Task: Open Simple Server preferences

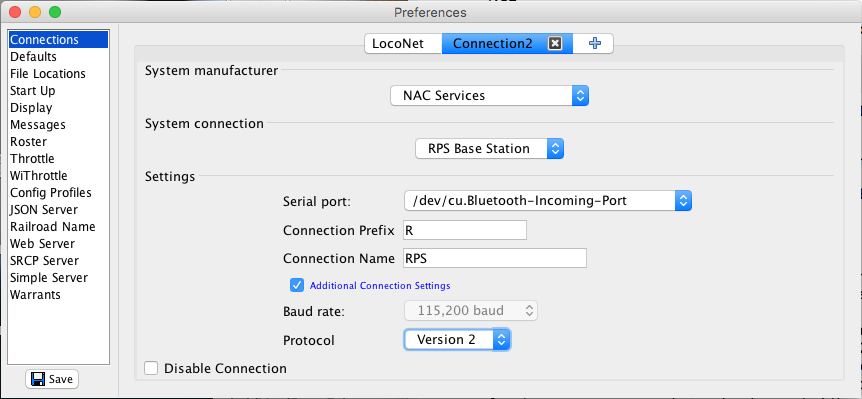Action: 58,278
